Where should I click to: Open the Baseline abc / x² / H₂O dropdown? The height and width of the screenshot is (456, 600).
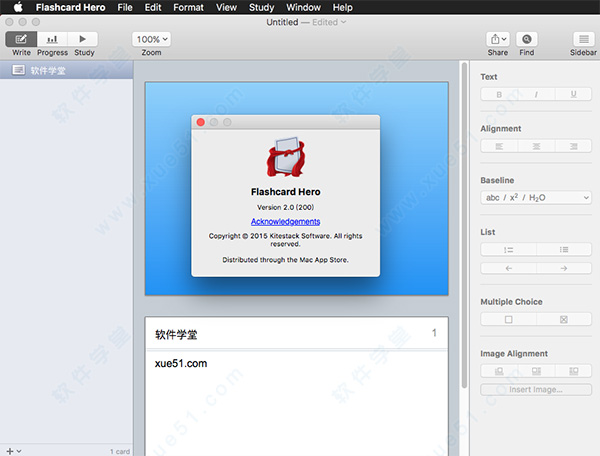pyautogui.click(x=536, y=198)
